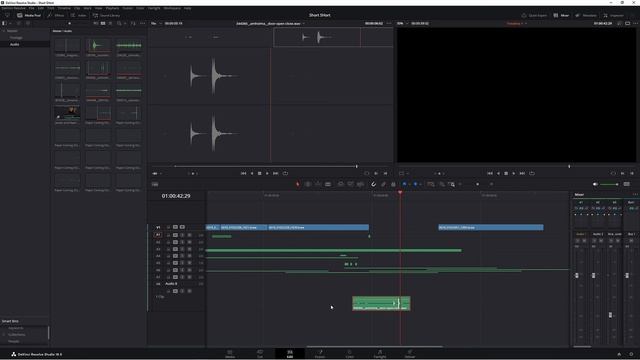
Task: Open the media pool sort options dropdown
Action: click(133, 23)
